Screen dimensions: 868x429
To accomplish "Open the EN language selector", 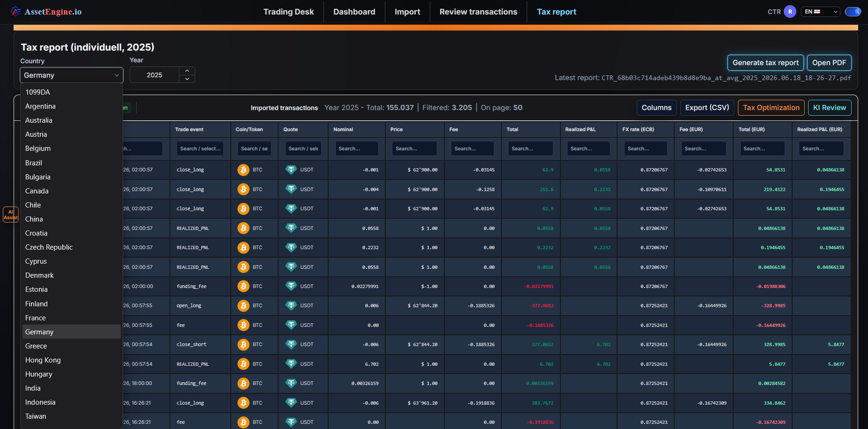I will pos(821,12).
